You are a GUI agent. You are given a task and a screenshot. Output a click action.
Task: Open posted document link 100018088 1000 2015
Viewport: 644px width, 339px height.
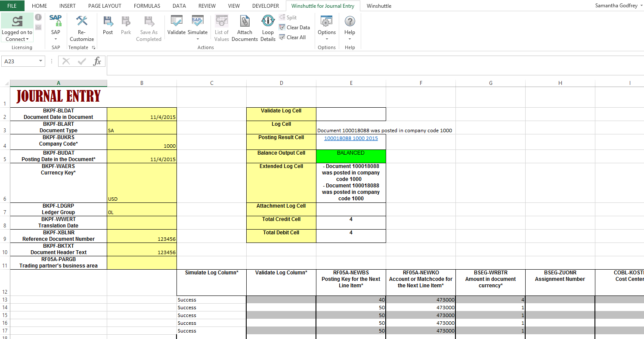[x=351, y=138]
